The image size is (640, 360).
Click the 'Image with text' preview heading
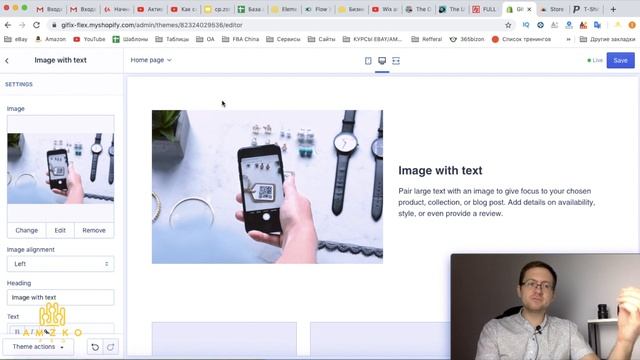click(440, 171)
